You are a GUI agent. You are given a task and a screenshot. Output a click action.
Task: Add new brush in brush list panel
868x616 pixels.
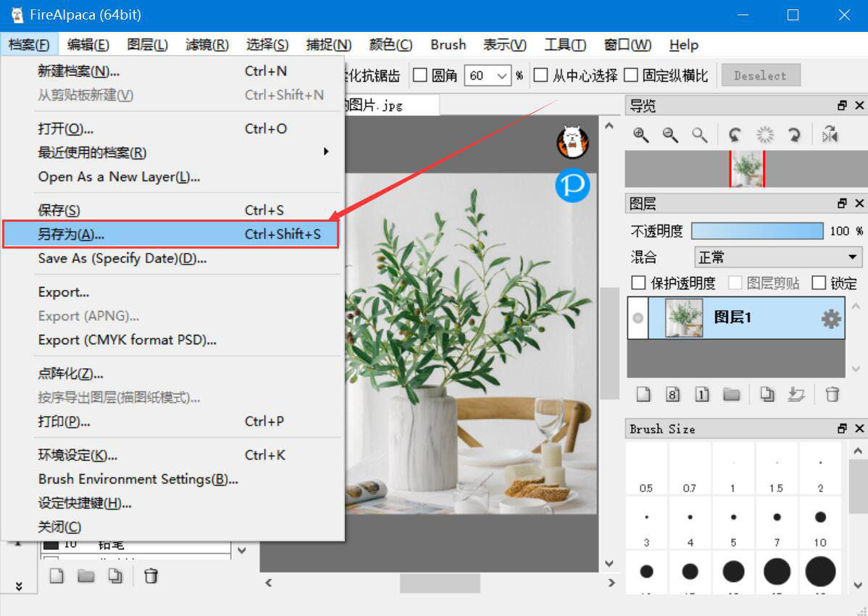coord(57,576)
